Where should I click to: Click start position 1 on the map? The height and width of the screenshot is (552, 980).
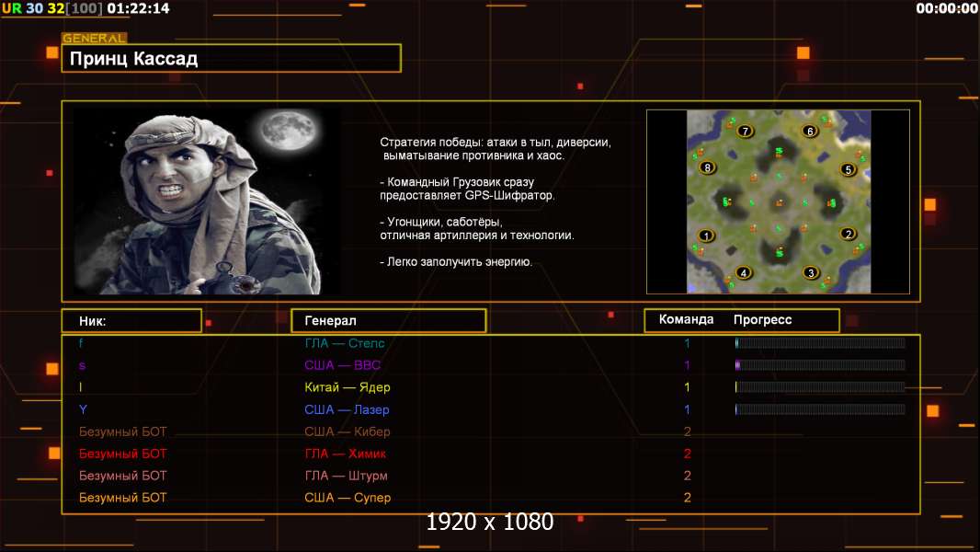pos(706,236)
